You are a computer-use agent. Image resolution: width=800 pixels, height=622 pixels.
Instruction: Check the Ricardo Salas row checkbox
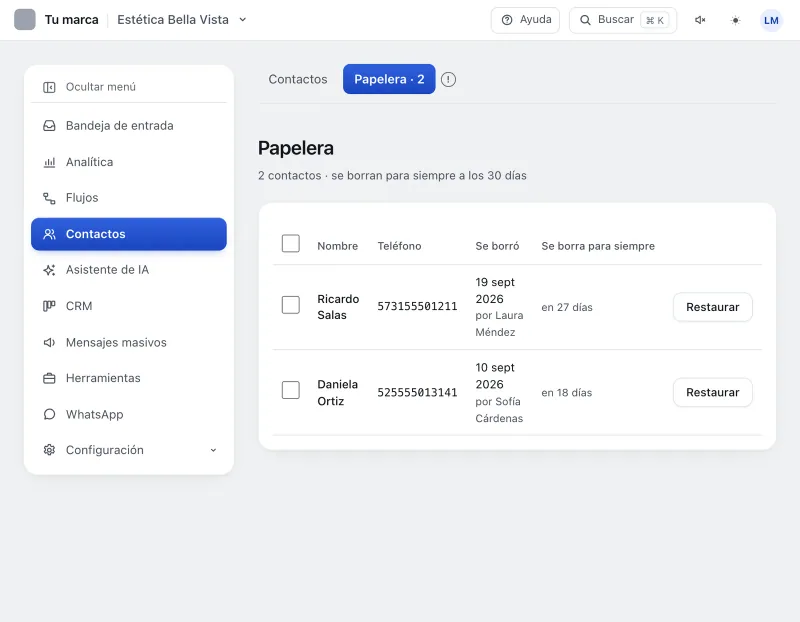pyautogui.click(x=291, y=305)
